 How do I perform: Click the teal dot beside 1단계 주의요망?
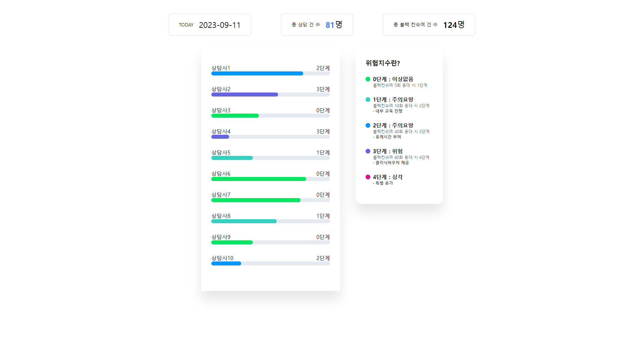pyautogui.click(x=368, y=100)
